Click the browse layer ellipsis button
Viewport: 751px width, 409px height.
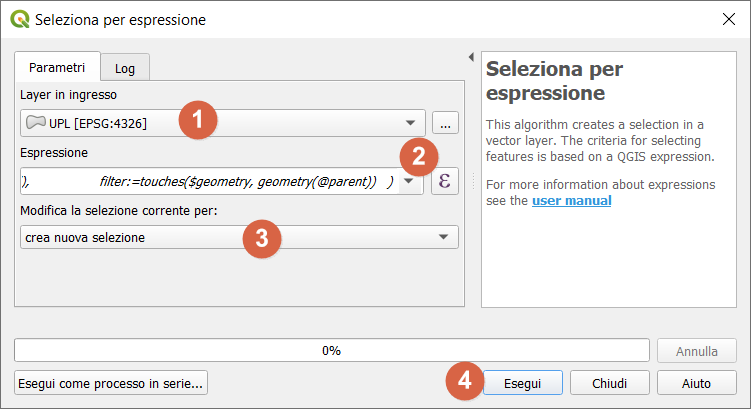pos(445,123)
